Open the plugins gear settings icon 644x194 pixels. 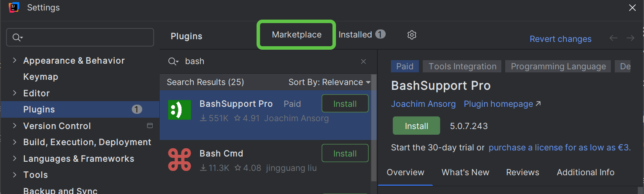click(411, 35)
